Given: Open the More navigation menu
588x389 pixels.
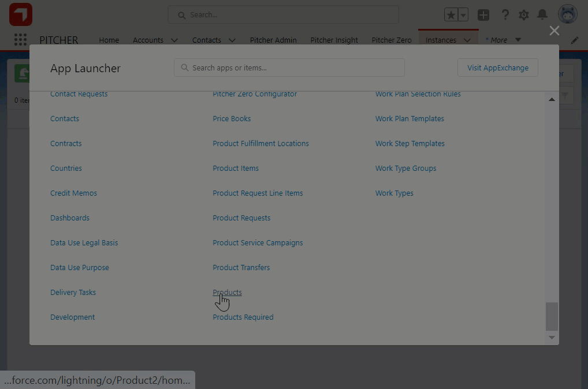Looking at the screenshot, I should click(x=503, y=40).
